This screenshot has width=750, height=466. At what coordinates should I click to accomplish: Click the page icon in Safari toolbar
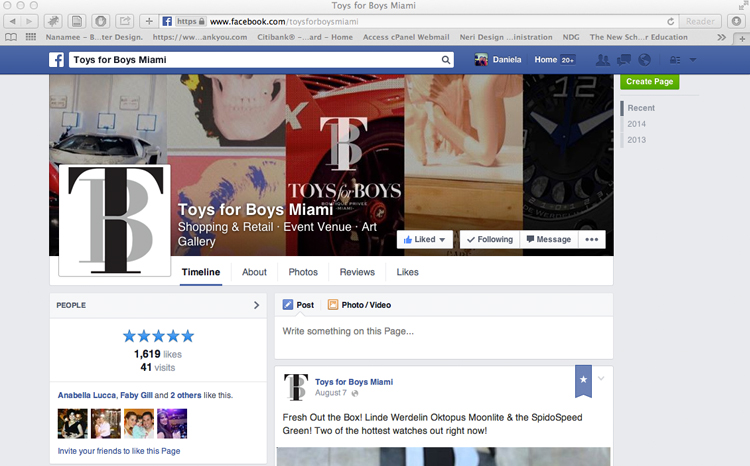(x=77, y=21)
